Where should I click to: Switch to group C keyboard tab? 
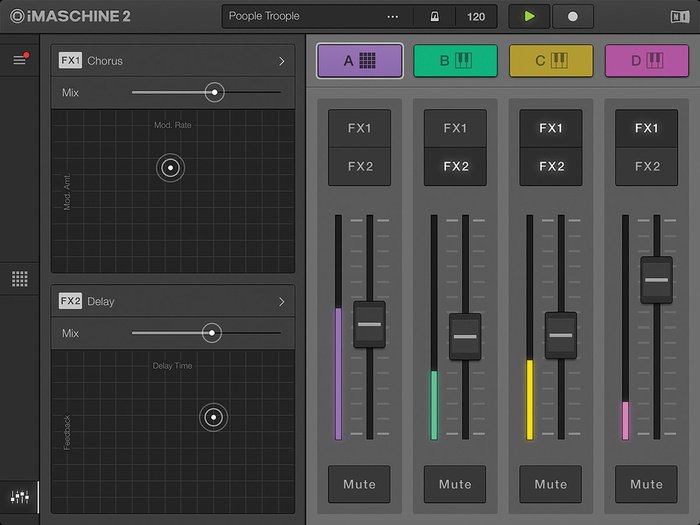[551, 61]
